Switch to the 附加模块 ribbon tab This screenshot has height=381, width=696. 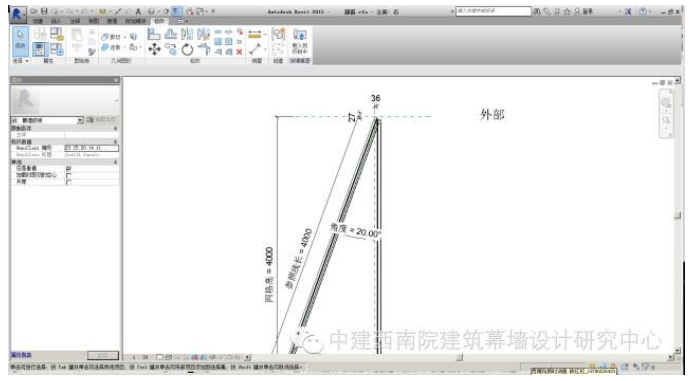135,21
